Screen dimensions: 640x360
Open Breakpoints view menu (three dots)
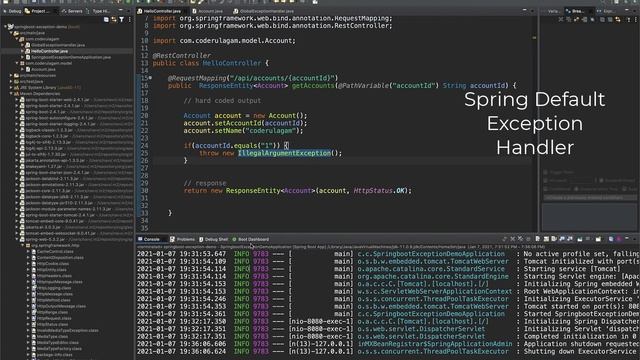(x=636, y=19)
